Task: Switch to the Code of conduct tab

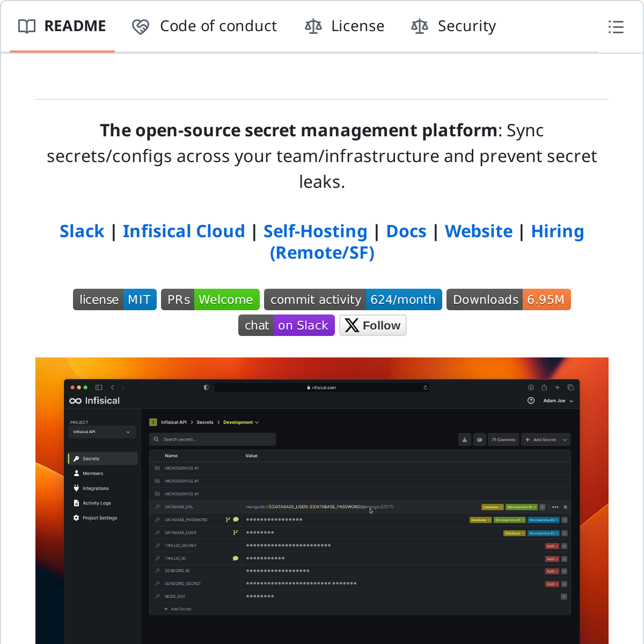Action: click(x=204, y=26)
